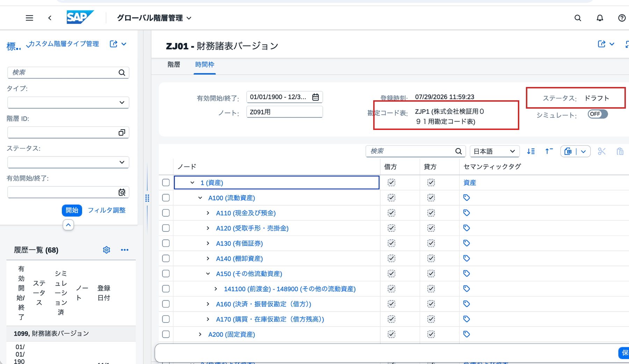Click the ノート field containing Z091用
Image resolution: width=629 pixels, height=364 pixels.
[x=284, y=112]
